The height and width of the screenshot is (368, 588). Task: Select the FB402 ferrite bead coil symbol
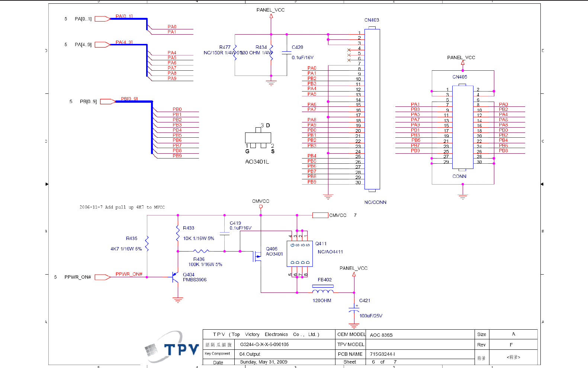(323, 291)
